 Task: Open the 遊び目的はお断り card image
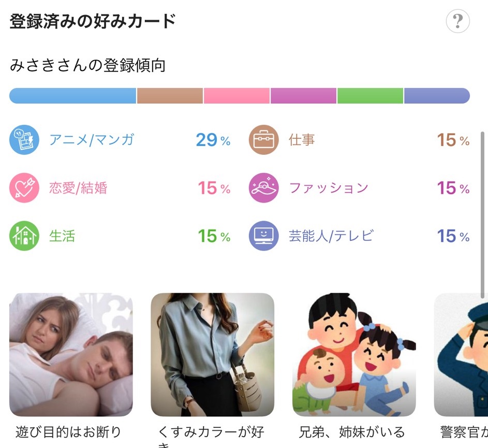pos(71,355)
